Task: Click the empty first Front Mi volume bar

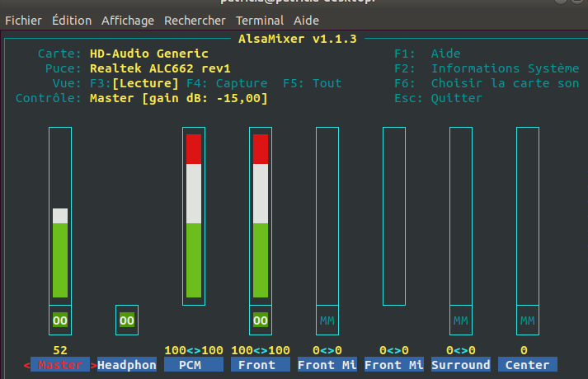Action: (x=327, y=216)
